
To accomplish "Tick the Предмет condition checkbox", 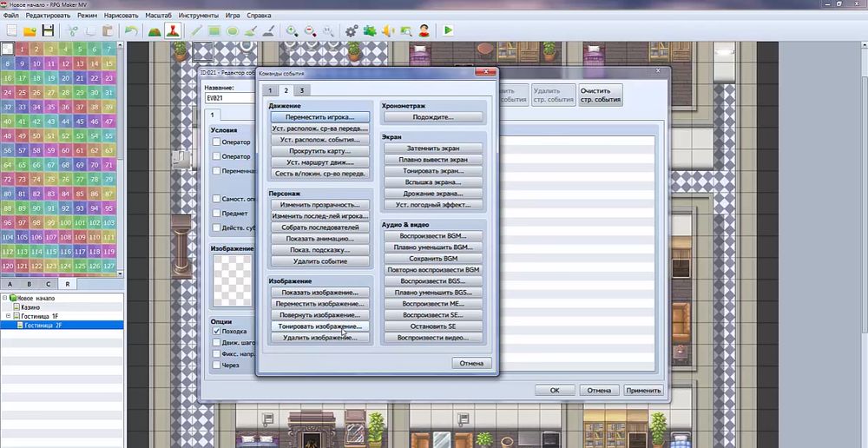I will (216, 214).
